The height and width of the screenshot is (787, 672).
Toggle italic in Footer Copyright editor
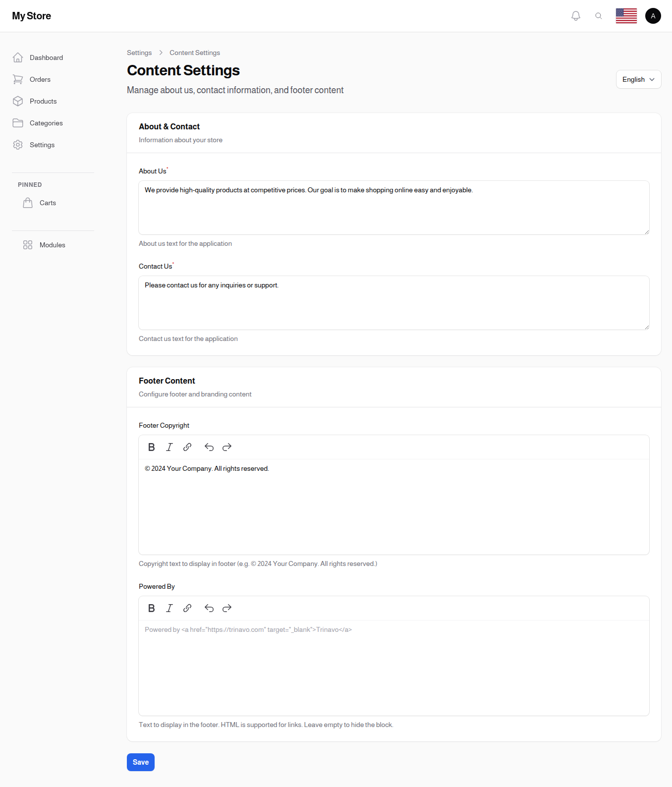(169, 447)
